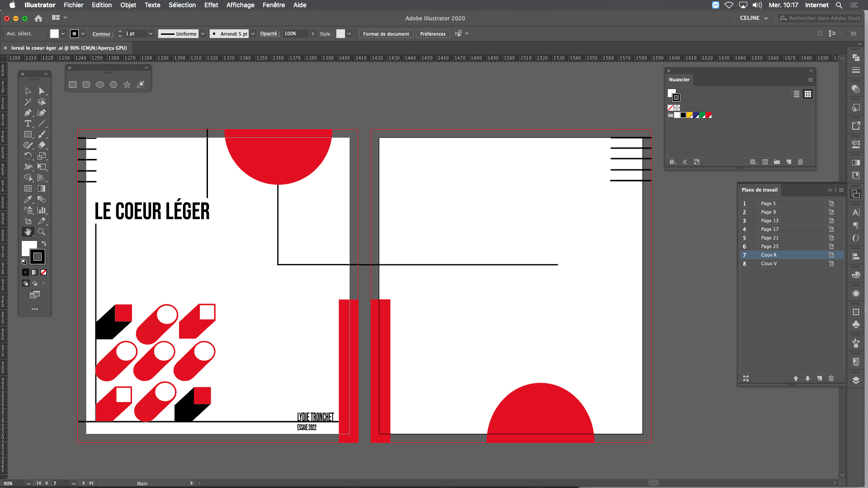Expand the Opacité arrow menu

click(313, 34)
